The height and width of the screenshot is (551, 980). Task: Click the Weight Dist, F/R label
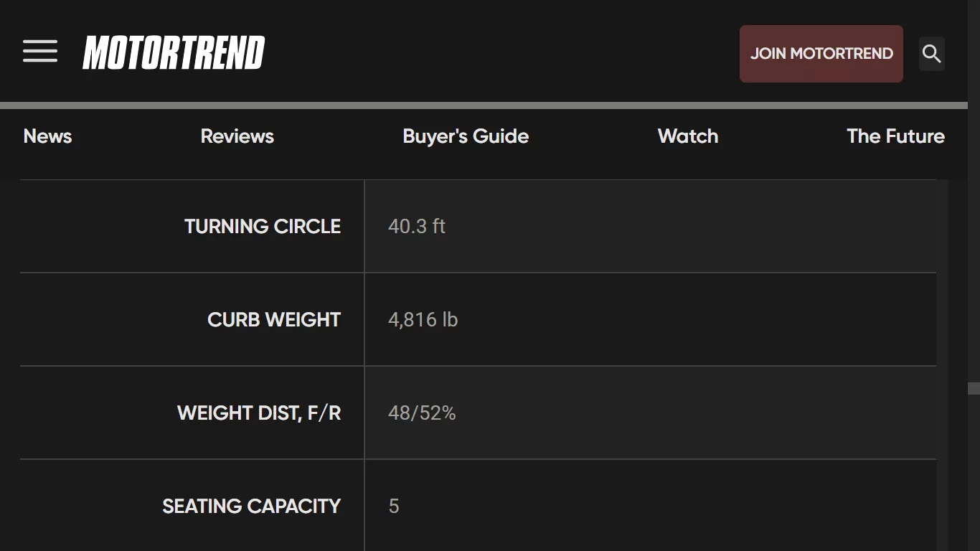[259, 413]
